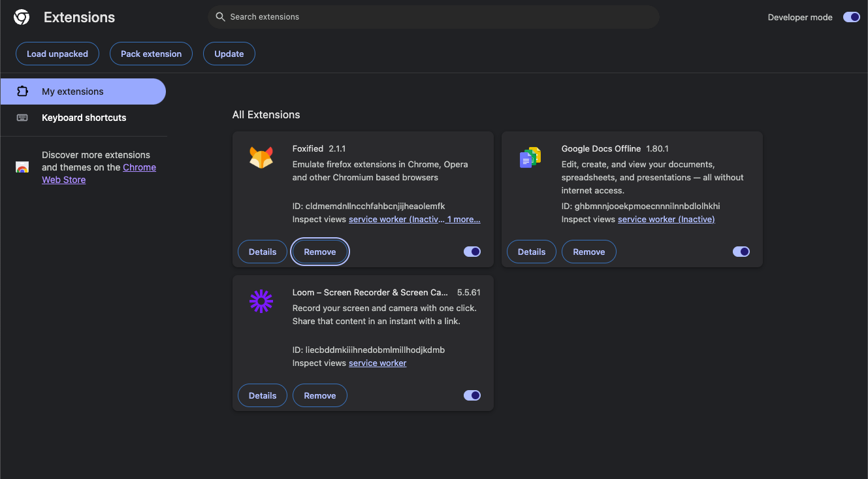Click Google Docs Offline version 1.80.1
Image resolution: width=868 pixels, height=479 pixels.
(658, 149)
